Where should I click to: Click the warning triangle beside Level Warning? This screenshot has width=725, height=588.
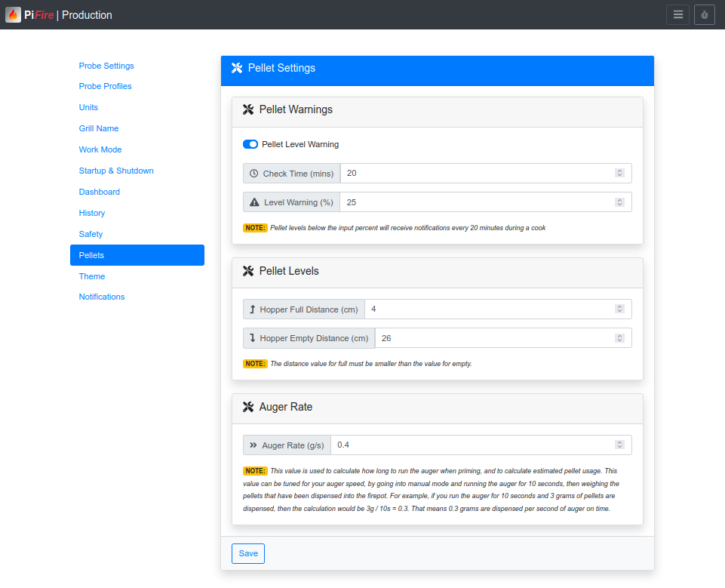tap(254, 202)
